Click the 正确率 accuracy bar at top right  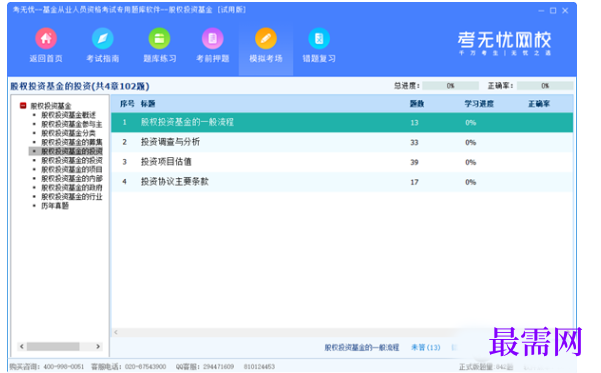545,86
